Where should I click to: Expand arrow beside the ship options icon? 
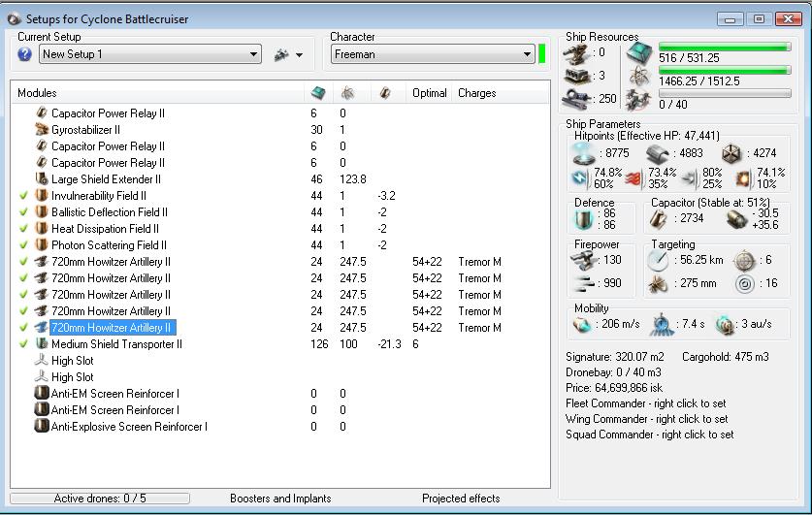tap(300, 55)
